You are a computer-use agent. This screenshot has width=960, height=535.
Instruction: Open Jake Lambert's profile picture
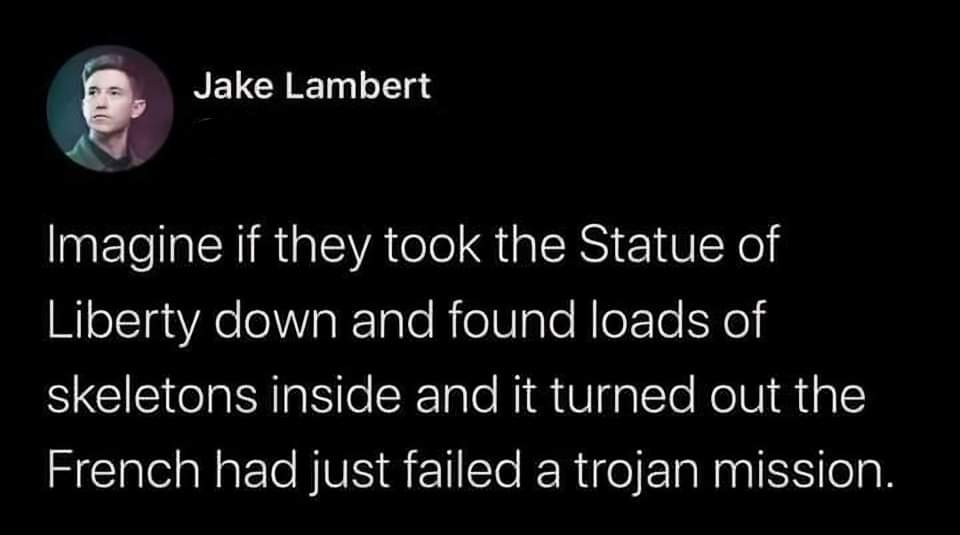(110, 108)
